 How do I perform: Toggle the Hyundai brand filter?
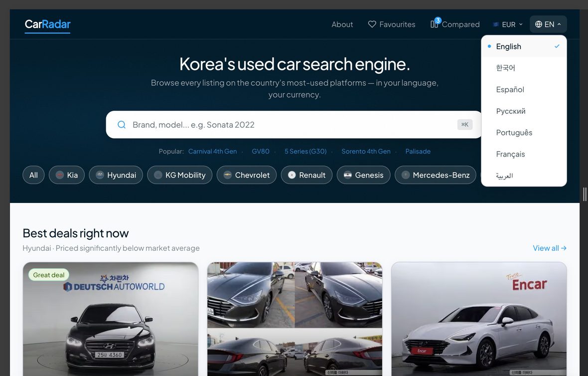(x=116, y=175)
